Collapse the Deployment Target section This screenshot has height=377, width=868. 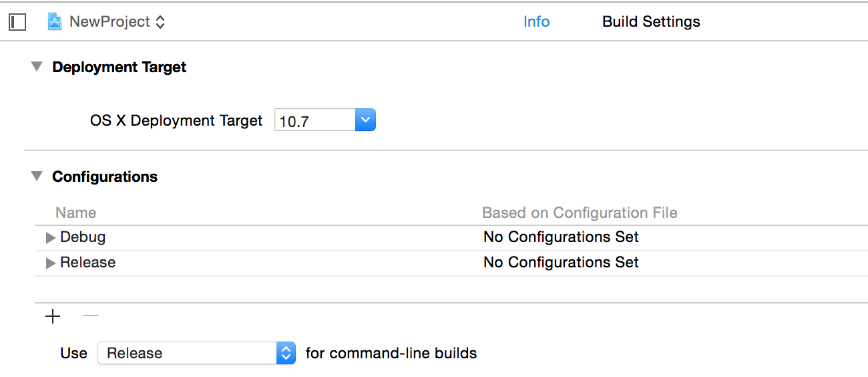[37, 66]
